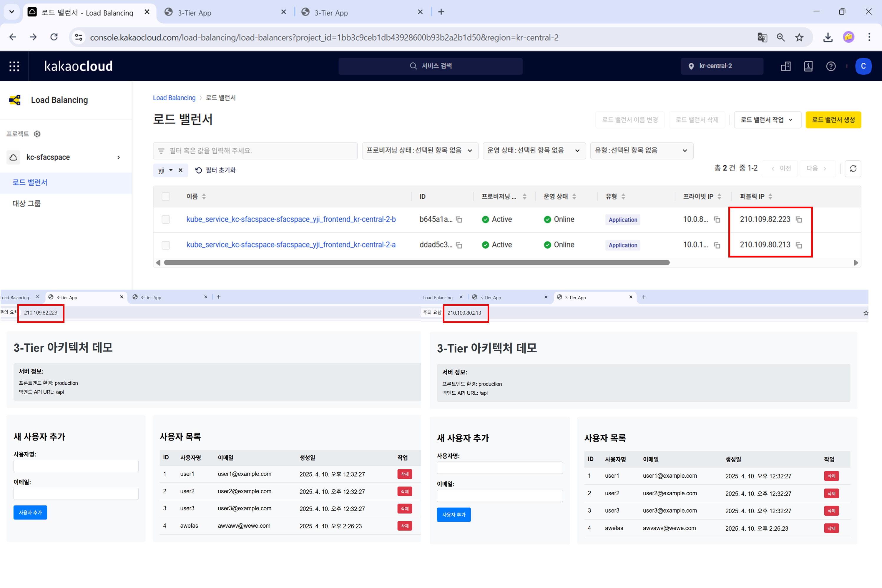
Task: Open the 프로비저닝 상태 filter dropdown
Action: tap(420, 150)
